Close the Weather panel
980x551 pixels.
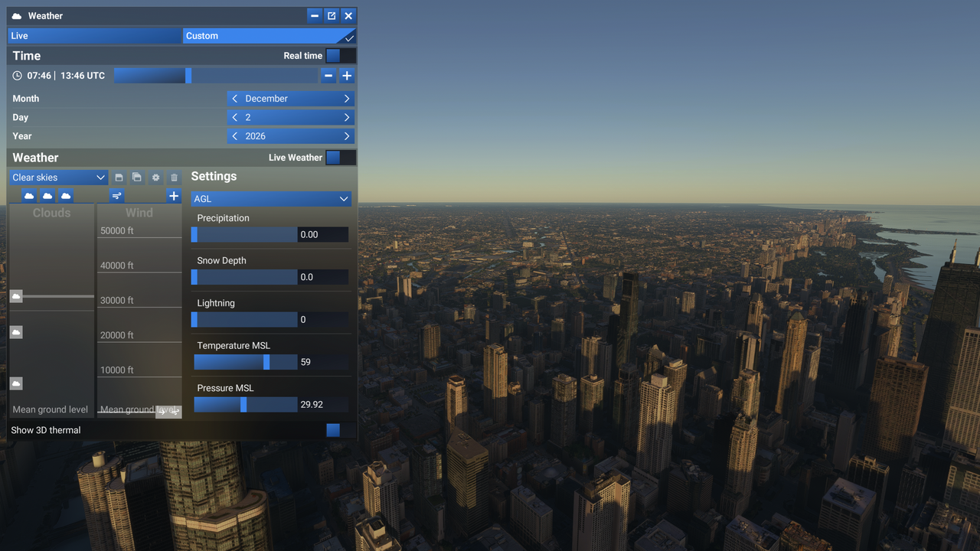(348, 16)
